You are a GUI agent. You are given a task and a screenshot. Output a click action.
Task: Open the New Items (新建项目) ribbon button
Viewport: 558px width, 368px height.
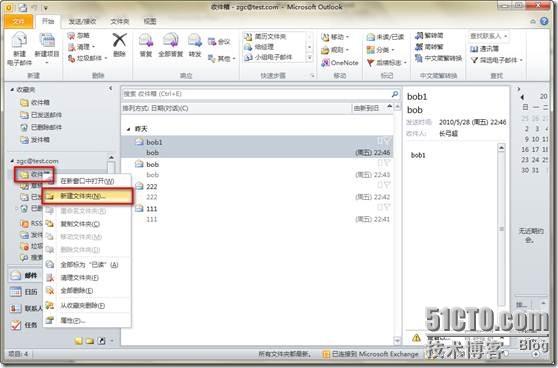(47, 49)
